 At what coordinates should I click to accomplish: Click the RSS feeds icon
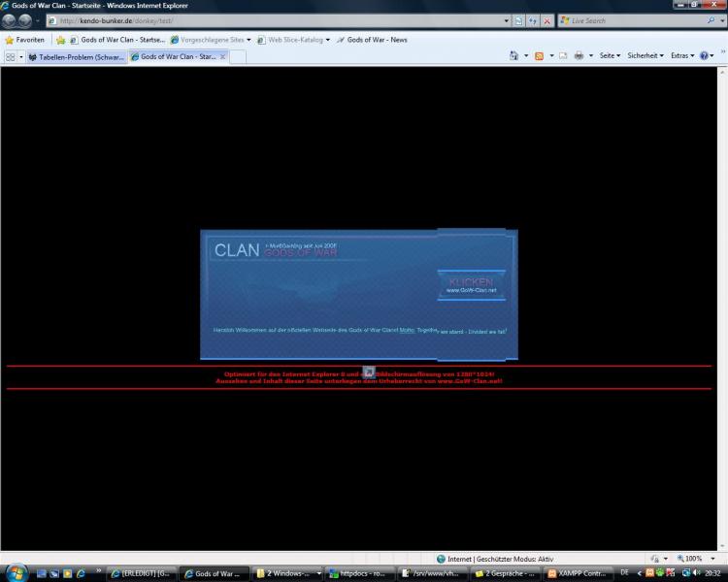(x=539, y=56)
